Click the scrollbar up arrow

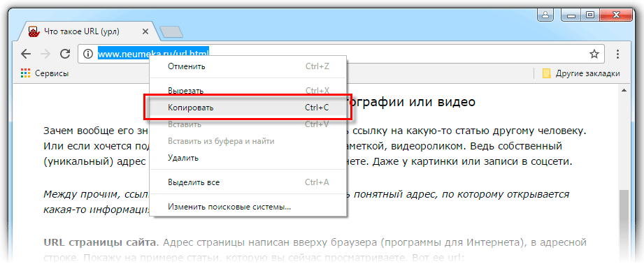[x=624, y=90]
